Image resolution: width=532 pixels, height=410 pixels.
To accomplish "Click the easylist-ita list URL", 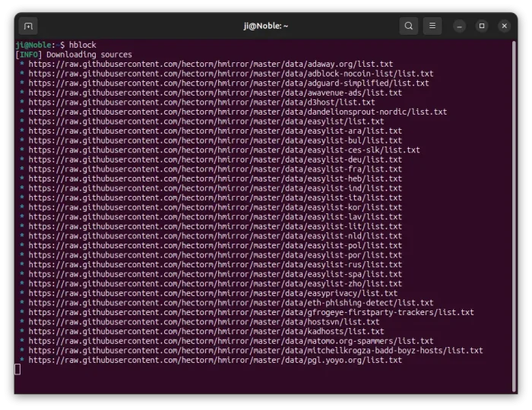I will point(215,197).
